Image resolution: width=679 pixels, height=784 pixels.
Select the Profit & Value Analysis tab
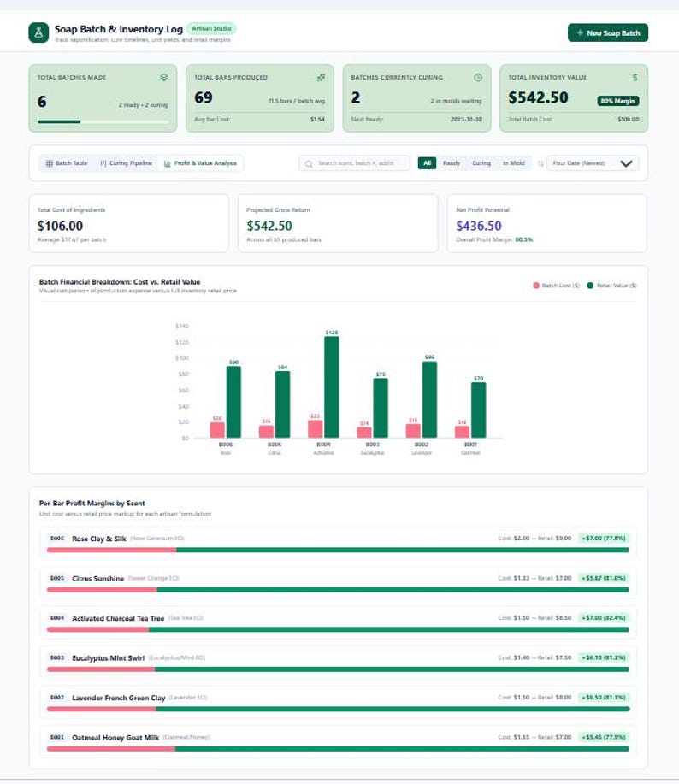pos(200,163)
